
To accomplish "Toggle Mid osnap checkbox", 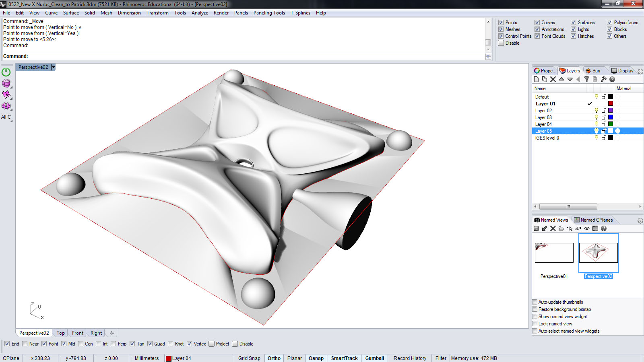I will (x=64, y=344).
